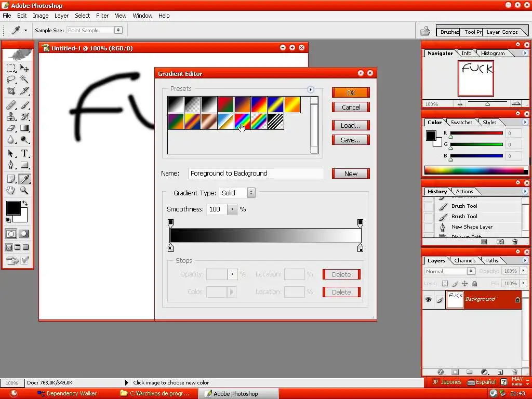The width and height of the screenshot is (532, 399).
Task: Swap foreground and background colors icon
Action: [25, 203]
